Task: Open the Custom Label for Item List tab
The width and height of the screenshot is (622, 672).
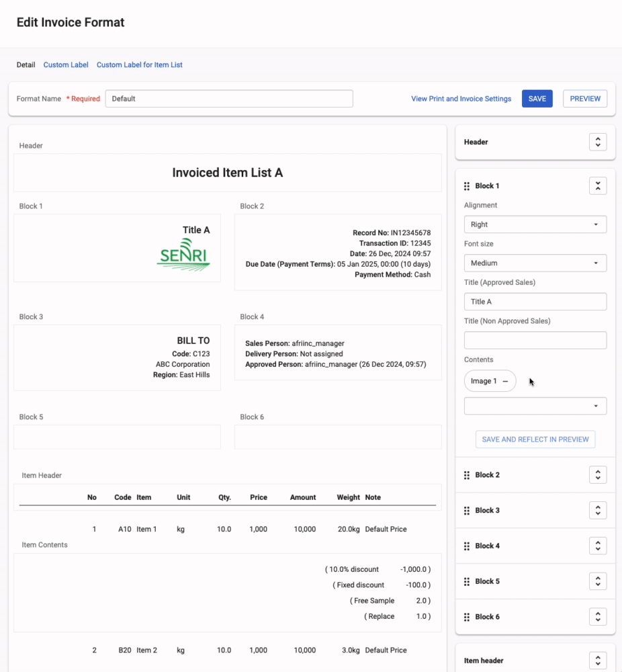Action: (x=139, y=65)
